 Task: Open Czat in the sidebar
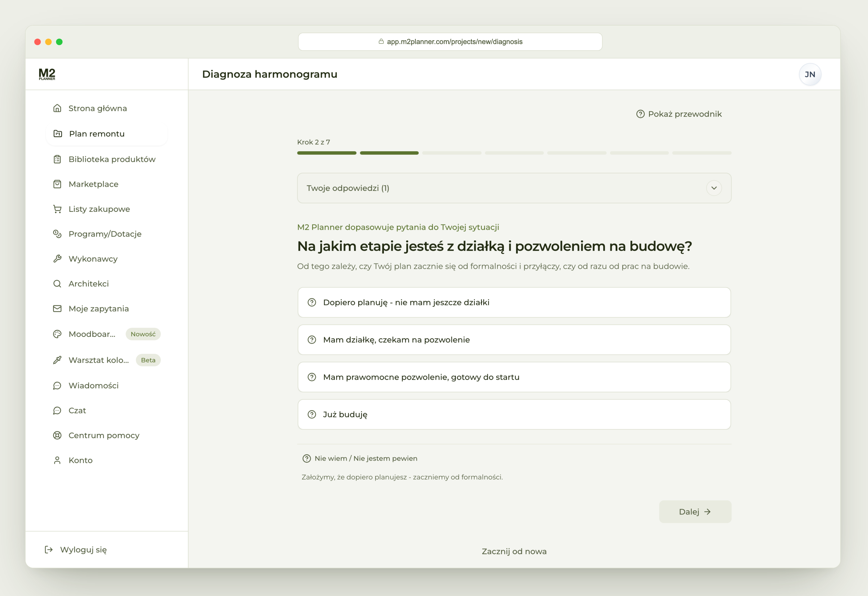tap(107, 410)
